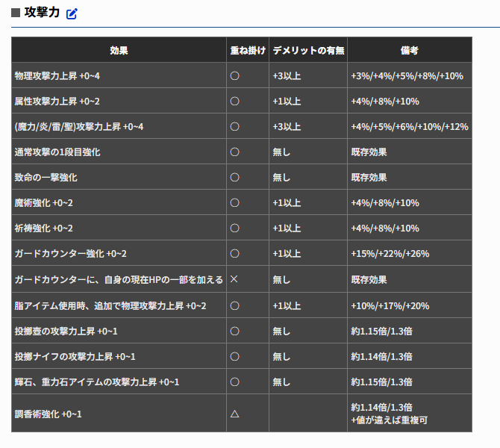Select the 脂アイテム使用時 row effect cell
Image resolution: width=500 pixels, height=448 pixels.
119,305
